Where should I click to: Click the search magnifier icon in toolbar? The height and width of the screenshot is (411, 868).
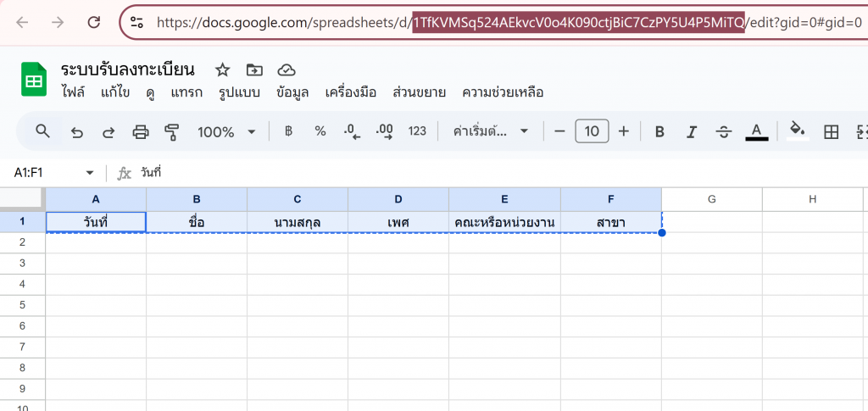tap(42, 131)
